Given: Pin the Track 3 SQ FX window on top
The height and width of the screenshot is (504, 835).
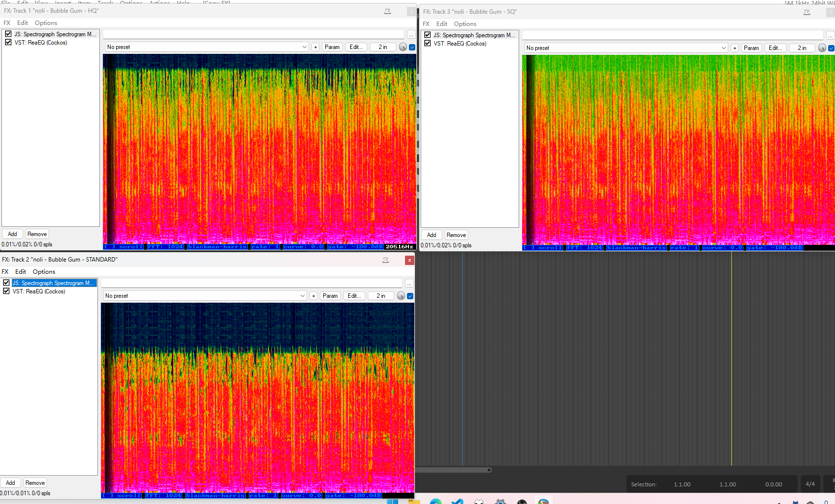Looking at the screenshot, I should (x=807, y=12).
